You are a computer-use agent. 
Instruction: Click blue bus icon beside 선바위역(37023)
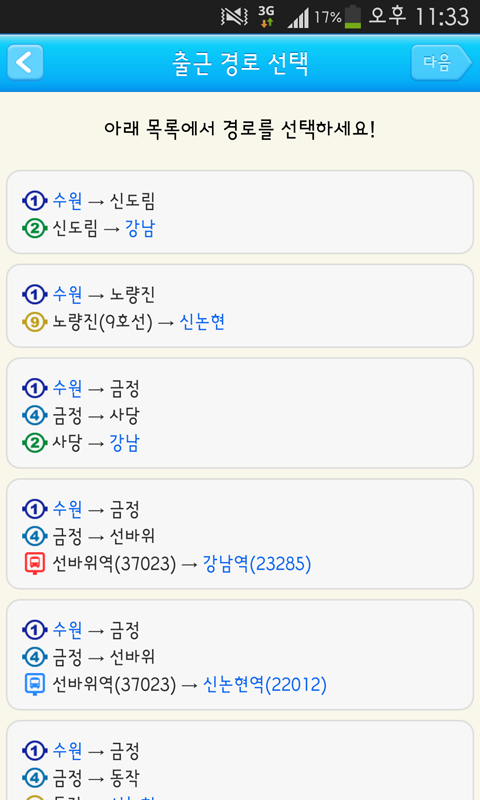tap(35, 684)
